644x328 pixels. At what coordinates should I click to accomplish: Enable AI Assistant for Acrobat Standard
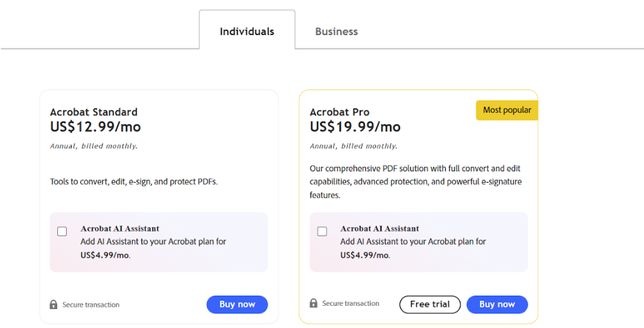pyautogui.click(x=62, y=232)
